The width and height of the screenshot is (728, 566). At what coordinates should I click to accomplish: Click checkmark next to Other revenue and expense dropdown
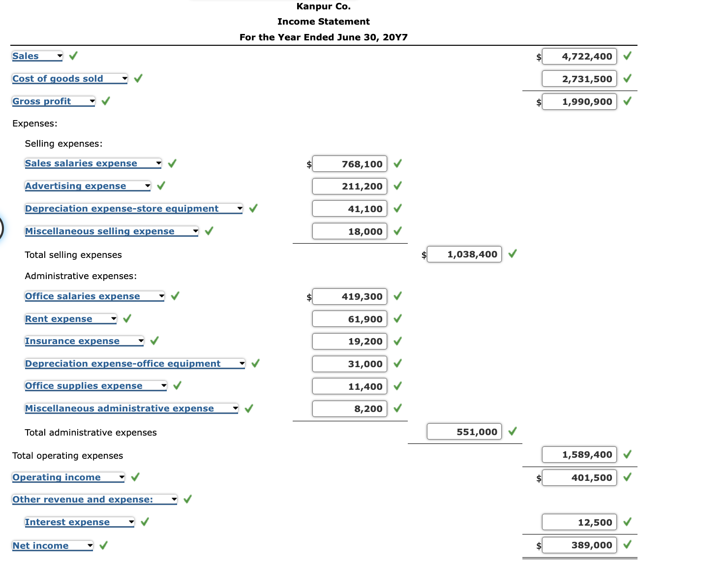[188, 499]
